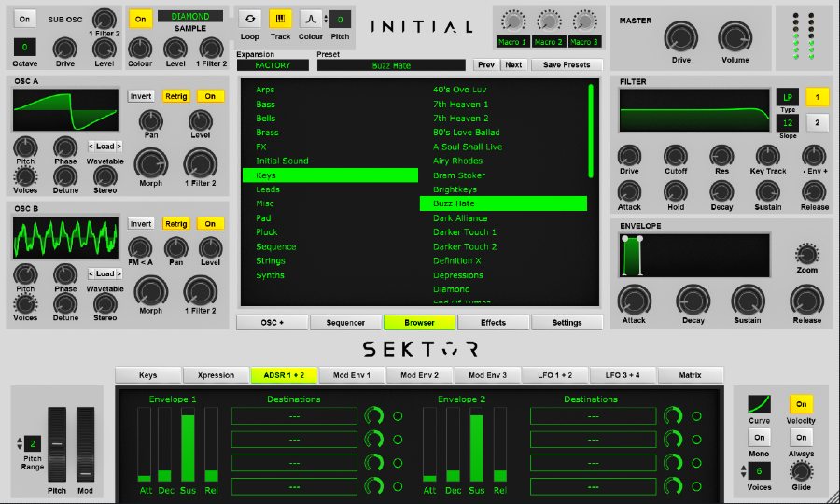The width and height of the screenshot is (840, 504).
Task: Select the Dark Alliance preset
Action: 460,218
